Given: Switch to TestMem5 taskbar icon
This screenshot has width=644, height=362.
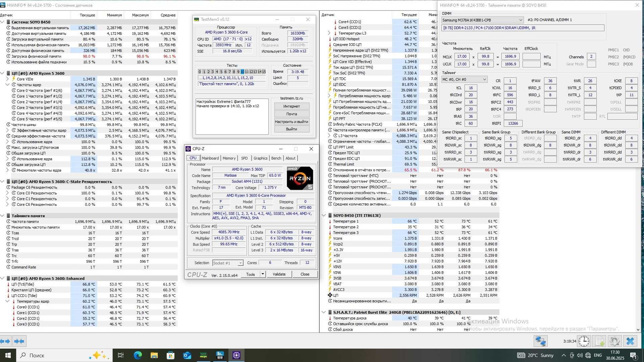Looking at the screenshot, I should (203, 355).
